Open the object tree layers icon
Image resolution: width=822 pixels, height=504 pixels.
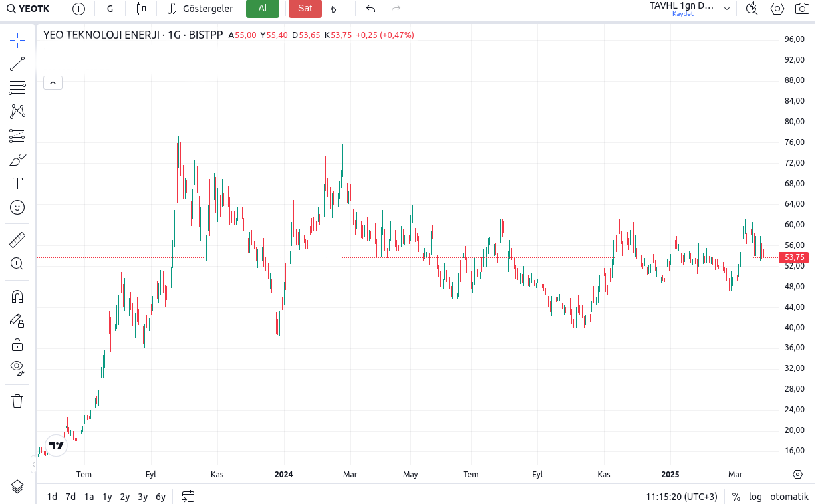click(x=17, y=486)
